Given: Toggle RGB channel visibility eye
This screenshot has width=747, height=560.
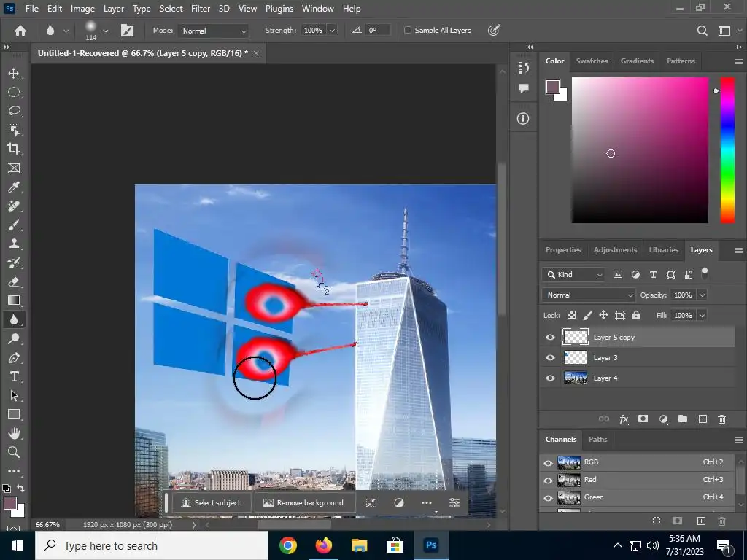Looking at the screenshot, I should coord(549,462).
